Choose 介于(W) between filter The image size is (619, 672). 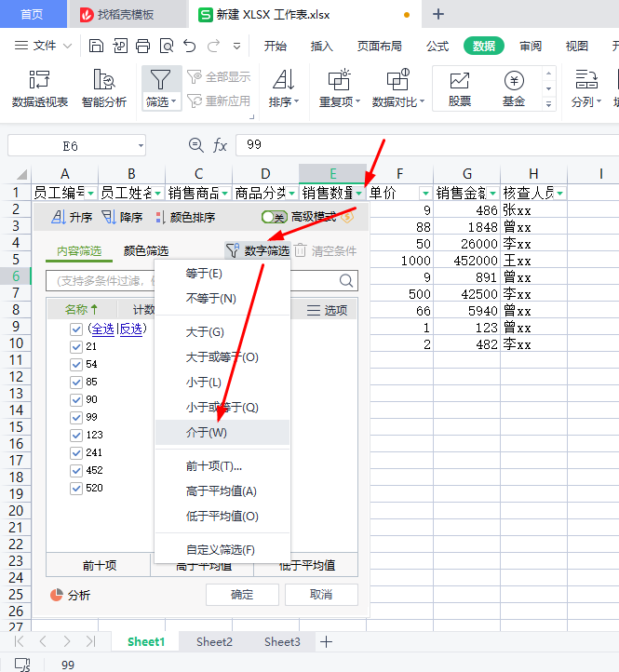pos(222,433)
